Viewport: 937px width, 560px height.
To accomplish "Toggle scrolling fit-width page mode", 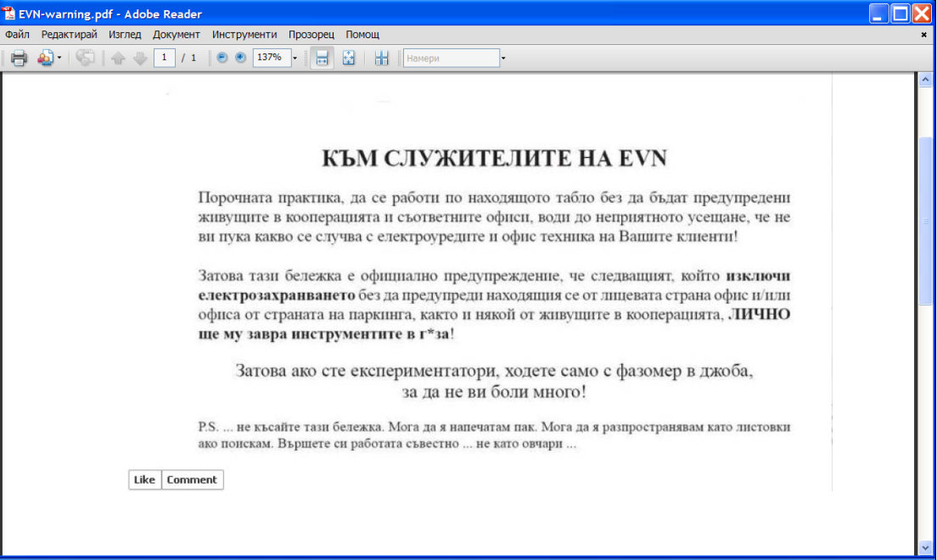I will 322,58.
